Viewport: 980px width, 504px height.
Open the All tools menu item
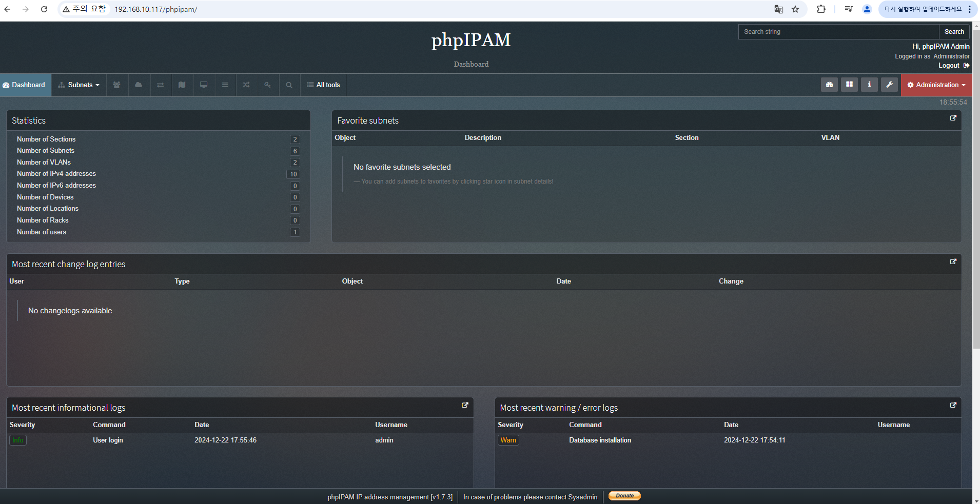(x=323, y=85)
